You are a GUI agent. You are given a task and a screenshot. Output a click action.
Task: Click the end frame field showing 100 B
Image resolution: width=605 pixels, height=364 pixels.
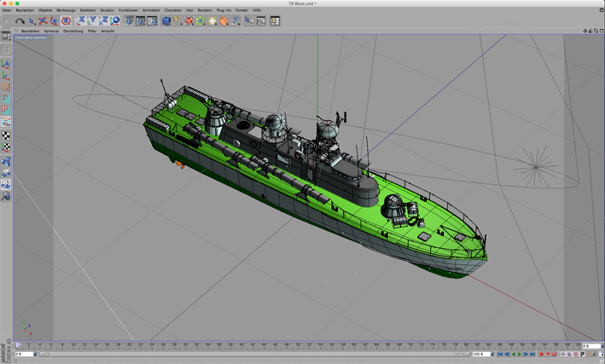point(481,354)
